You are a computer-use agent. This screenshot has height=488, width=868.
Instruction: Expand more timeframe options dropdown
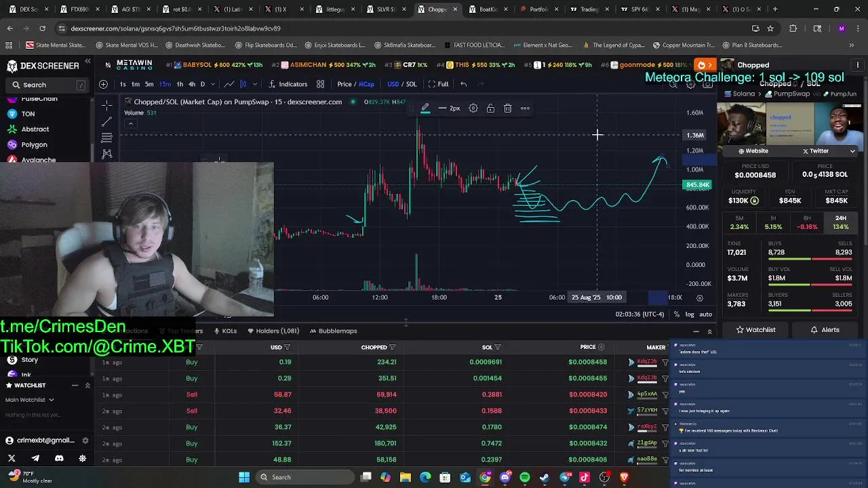click(x=212, y=84)
